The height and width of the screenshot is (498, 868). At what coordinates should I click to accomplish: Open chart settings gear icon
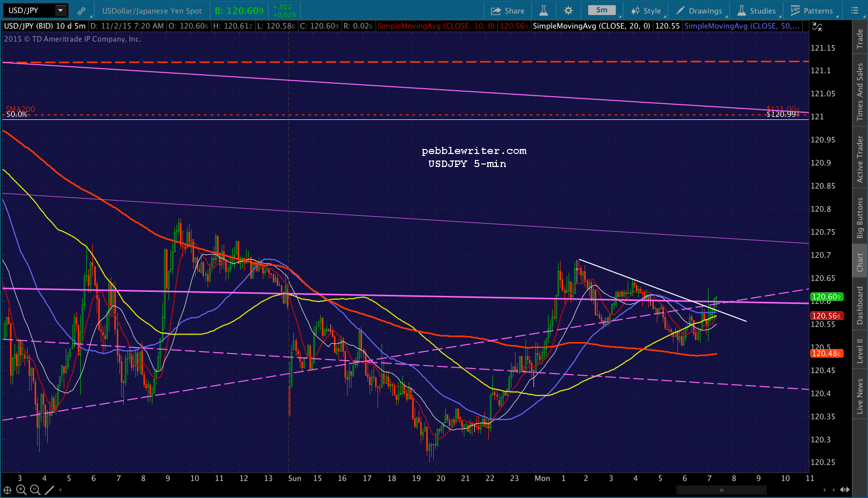click(x=568, y=11)
